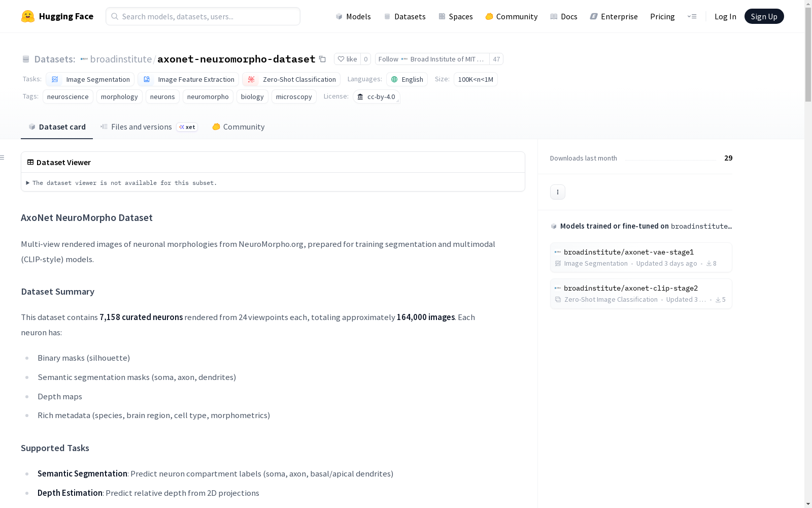Select the morphology tag
Image resolution: width=812 pixels, height=508 pixels.
[x=119, y=97]
